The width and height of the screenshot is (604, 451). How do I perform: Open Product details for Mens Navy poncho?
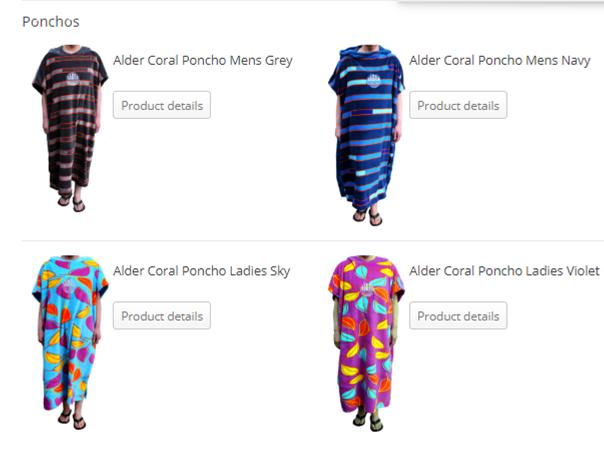click(x=458, y=105)
